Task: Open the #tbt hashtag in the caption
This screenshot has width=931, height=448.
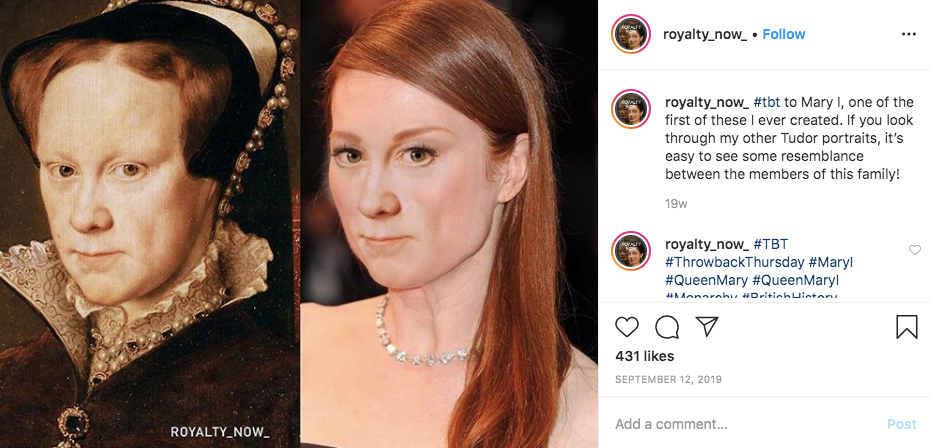Action: pos(767,102)
